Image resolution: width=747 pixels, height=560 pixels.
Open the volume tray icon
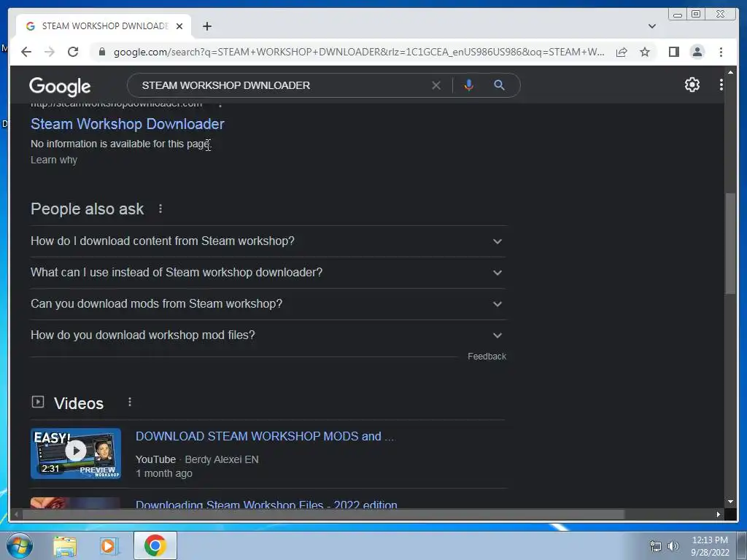click(x=673, y=546)
